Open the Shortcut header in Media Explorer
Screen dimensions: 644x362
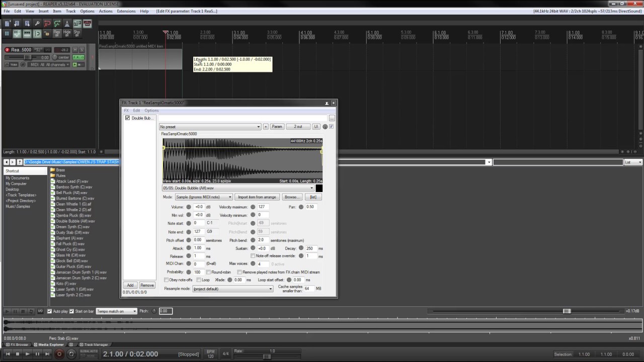coord(25,171)
